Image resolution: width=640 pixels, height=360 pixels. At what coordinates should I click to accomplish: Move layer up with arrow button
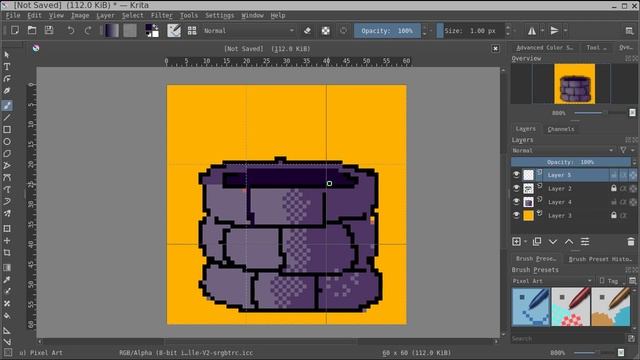[x=569, y=242]
